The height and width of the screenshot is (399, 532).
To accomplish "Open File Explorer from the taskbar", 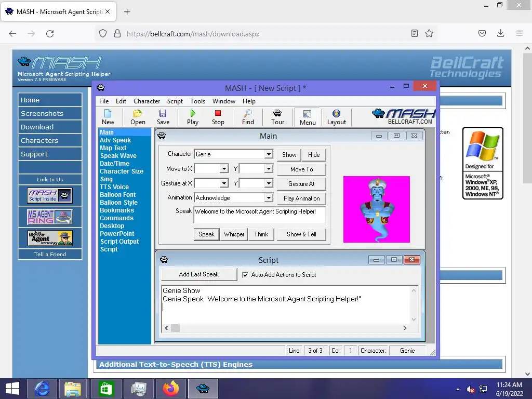I will tap(73, 389).
